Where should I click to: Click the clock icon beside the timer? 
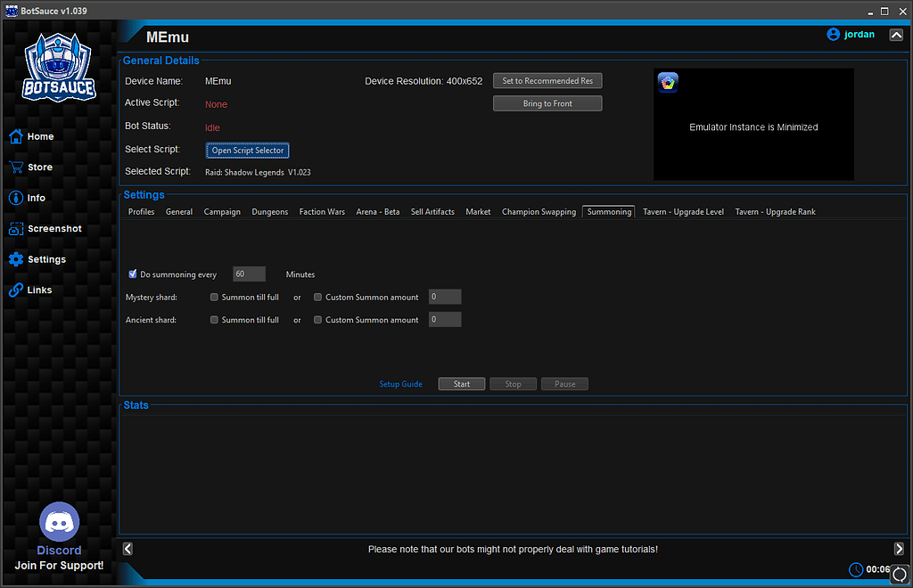tap(854, 569)
